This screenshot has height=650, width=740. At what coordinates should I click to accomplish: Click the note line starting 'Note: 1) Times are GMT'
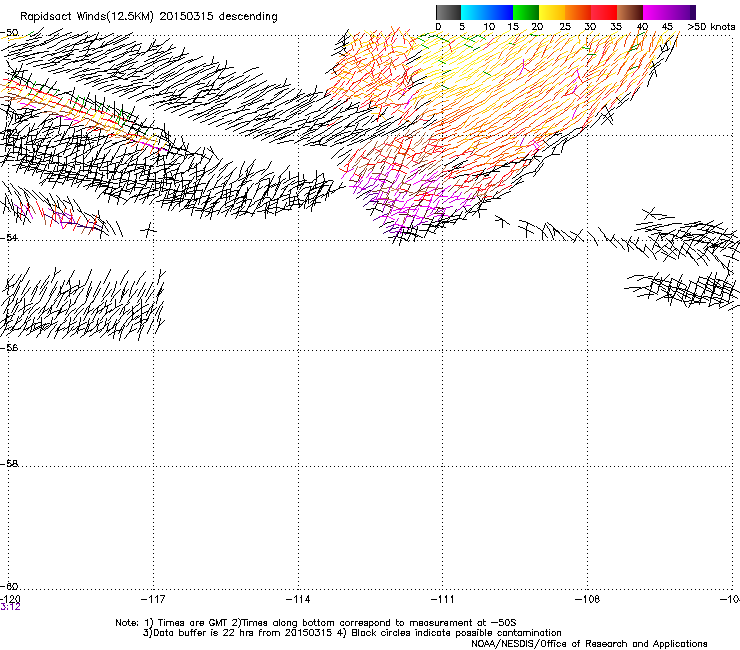316,623
